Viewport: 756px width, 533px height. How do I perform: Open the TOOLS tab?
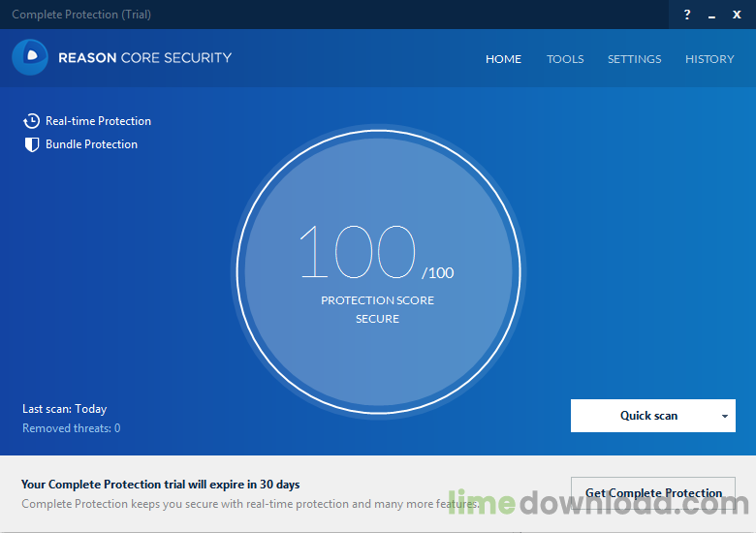pos(565,59)
